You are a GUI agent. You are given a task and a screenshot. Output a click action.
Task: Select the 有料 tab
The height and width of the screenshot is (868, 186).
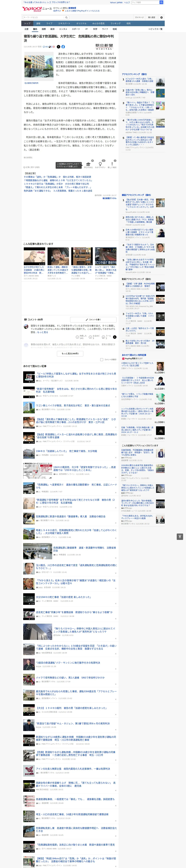click(x=128, y=24)
